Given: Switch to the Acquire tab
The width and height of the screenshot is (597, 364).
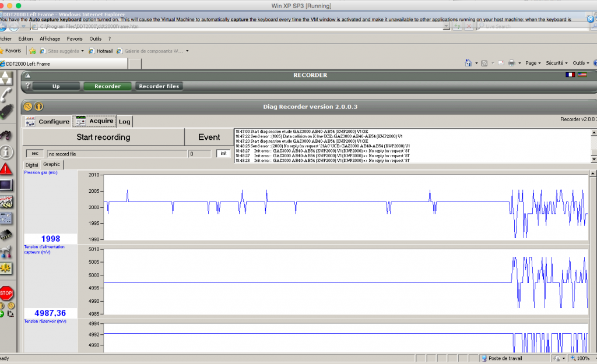Looking at the screenshot, I should pyautogui.click(x=95, y=121).
